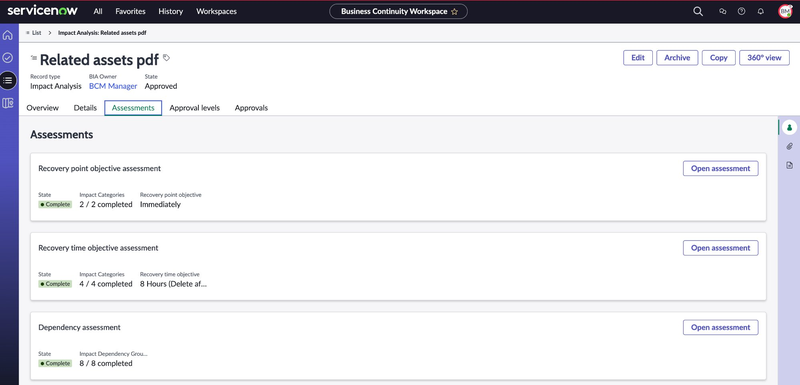
Task: Open the help question mark icon
Action: coord(741,11)
